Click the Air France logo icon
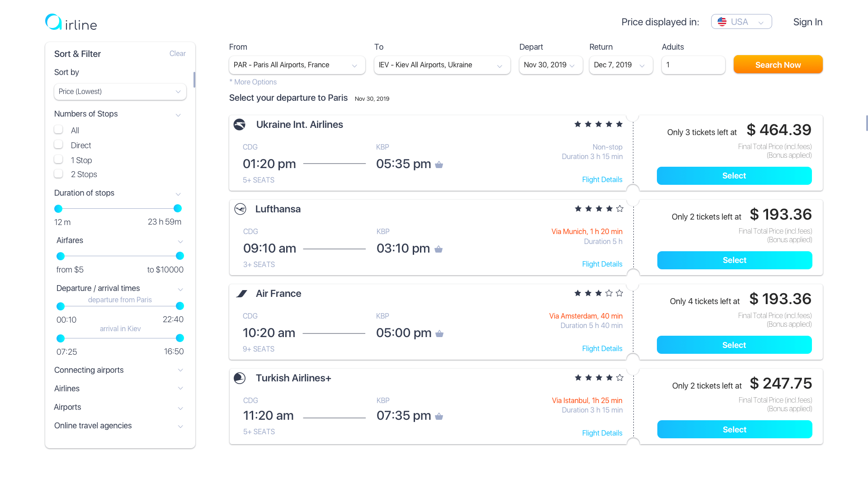 241,294
